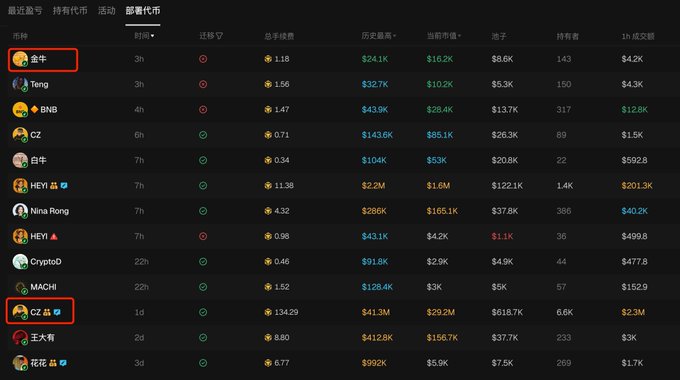Click the CryptoD token avatar
The width and height of the screenshot is (680, 380).
pos(20,262)
